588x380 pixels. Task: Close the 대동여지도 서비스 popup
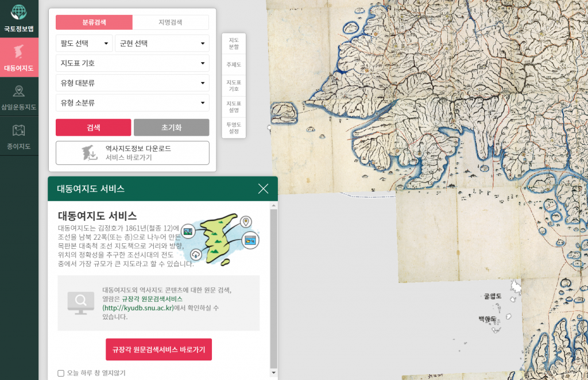(263, 189)
